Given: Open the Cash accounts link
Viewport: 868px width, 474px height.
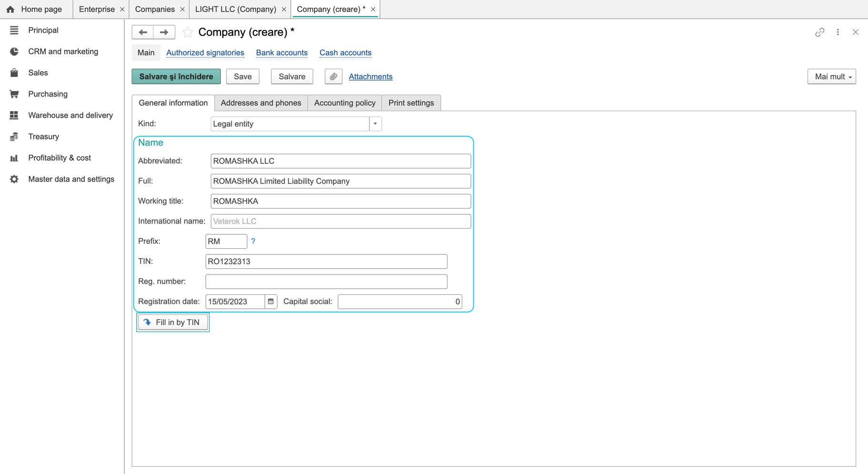Looking at the screenshot, I should click(345, 52).
